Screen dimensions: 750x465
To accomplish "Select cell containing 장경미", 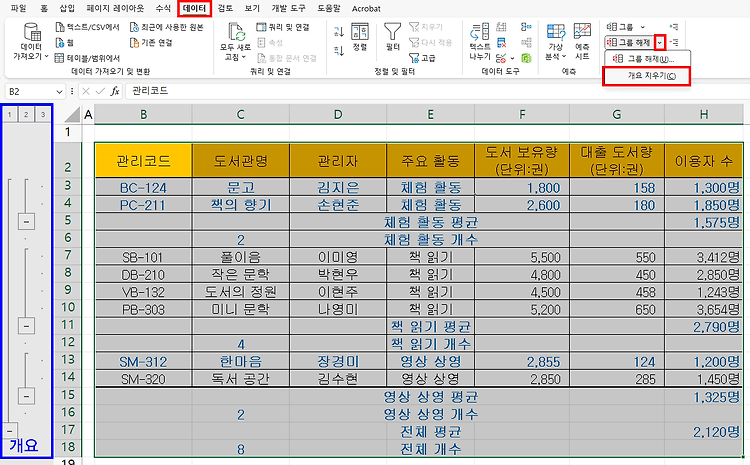I will point(338,361).
